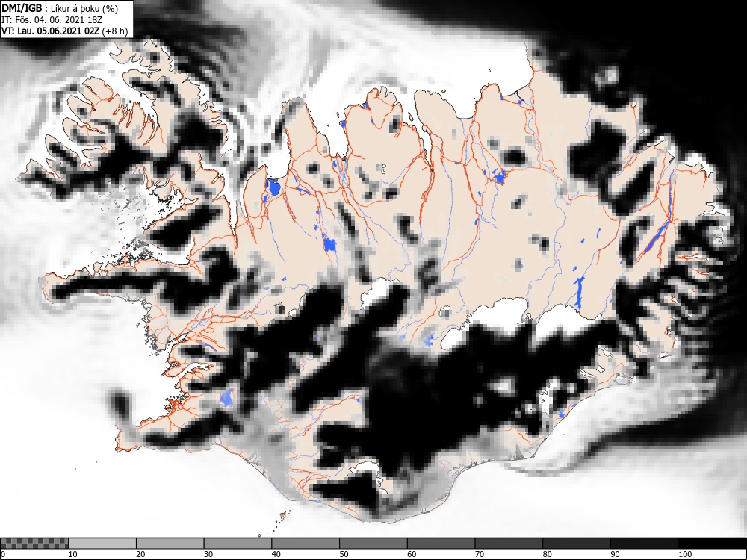The height and width of the screenshot is (560, 747).
Task: Pick the legend swatch for 20–30 percent
Action: tap(170, 544)
